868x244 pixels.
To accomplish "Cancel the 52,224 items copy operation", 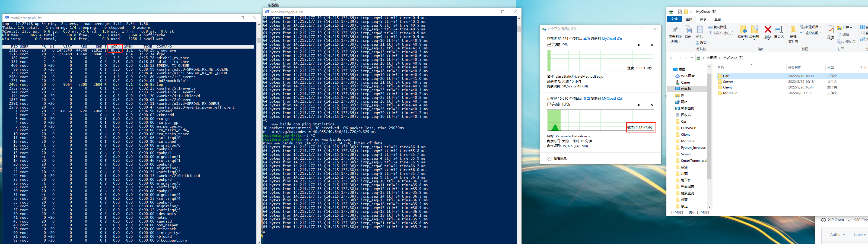I will [x=652, y=45].
